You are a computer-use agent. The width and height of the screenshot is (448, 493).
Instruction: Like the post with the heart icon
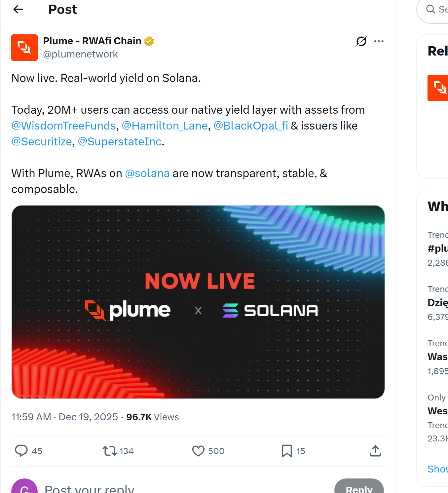click(198, 451)
